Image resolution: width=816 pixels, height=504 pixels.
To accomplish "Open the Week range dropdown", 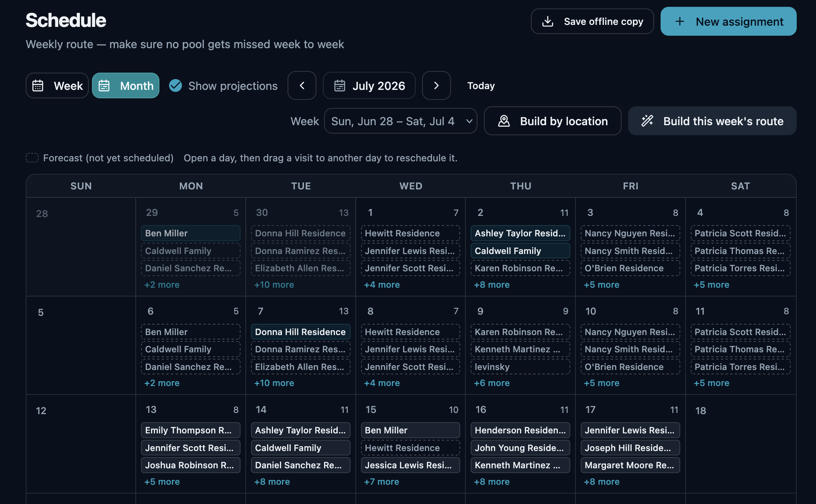I will 400,121.
